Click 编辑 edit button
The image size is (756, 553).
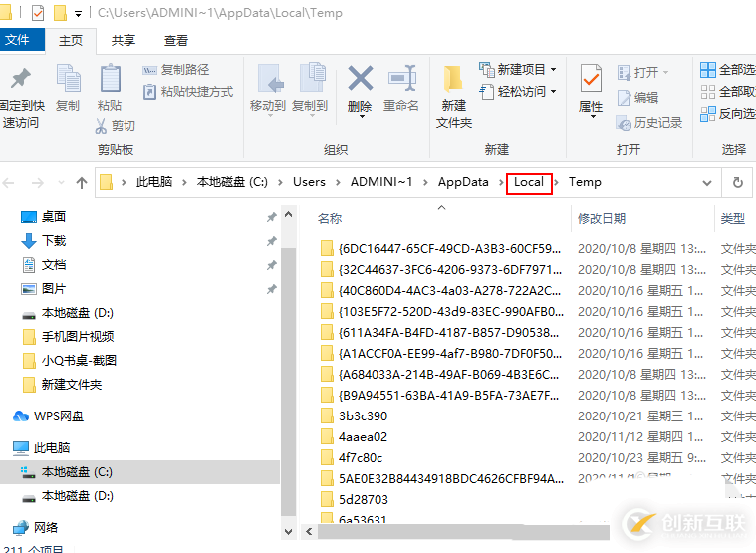pos(637,98)
